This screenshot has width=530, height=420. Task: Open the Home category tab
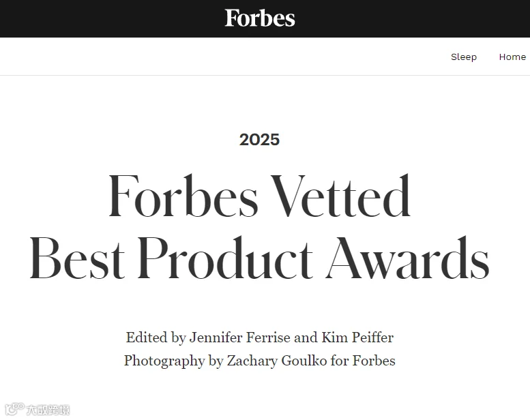pos(512,57)
